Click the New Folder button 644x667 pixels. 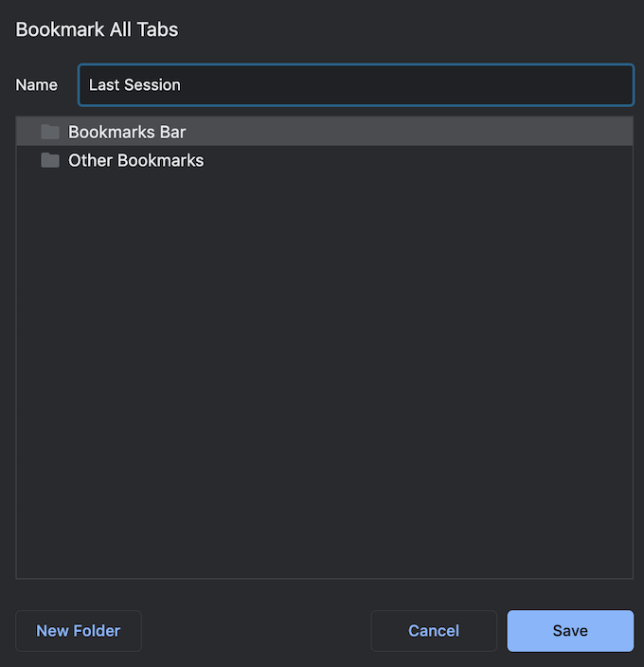pyautogui.click(x=79, y=631)
